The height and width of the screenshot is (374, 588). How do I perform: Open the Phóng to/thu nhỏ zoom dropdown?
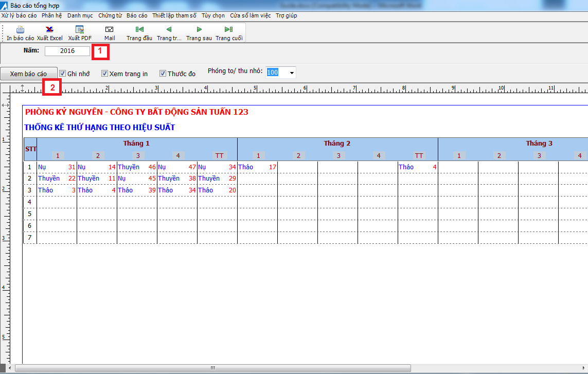[x=292, y=73]
